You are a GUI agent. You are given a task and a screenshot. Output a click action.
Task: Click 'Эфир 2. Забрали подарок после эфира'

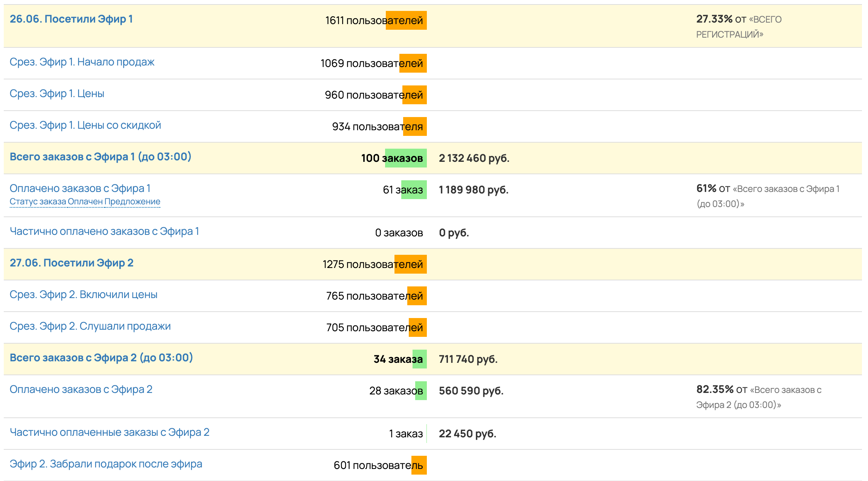(106, 464)
